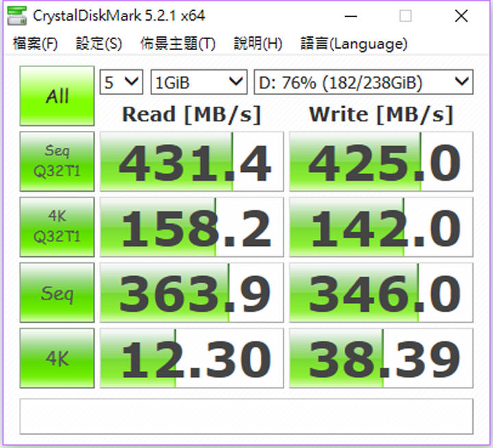This screenshot has width=493, height=448.
Task: Click the Seq Q32T1 read value 431.4
Action: pos(192,162)
